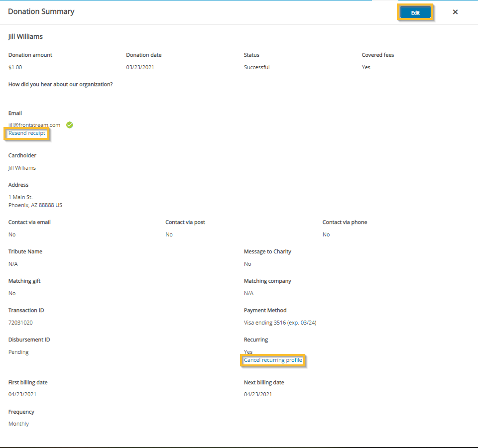Click the organization referral question label
The image size is (478, 448).
(60, 85)
